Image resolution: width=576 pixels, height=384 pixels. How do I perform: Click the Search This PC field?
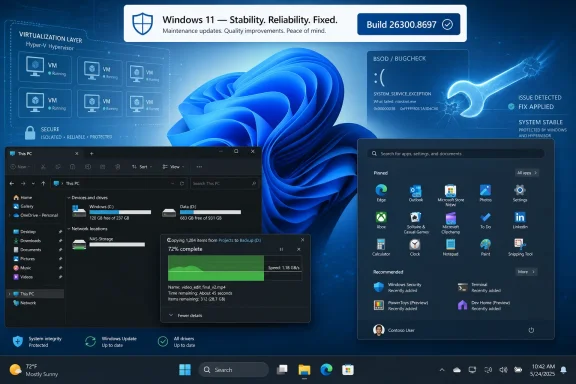coord(224,183)
